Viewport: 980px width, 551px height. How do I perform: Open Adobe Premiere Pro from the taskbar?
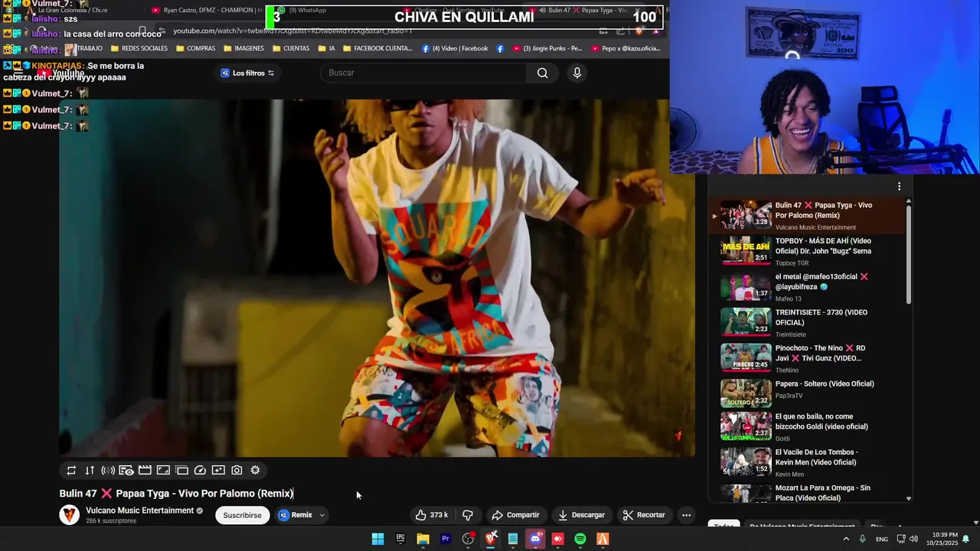pyautogui.click(x=446, y=539)
